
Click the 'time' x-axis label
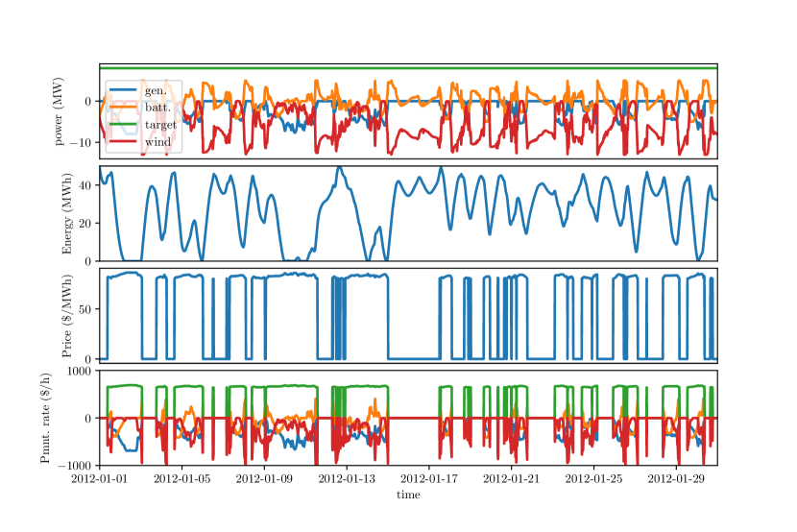409,495
